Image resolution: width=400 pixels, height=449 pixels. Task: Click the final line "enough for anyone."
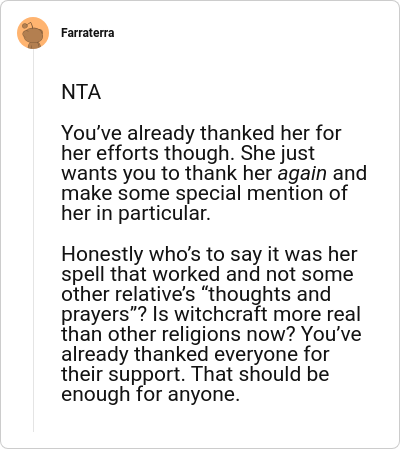coord(151,395)
